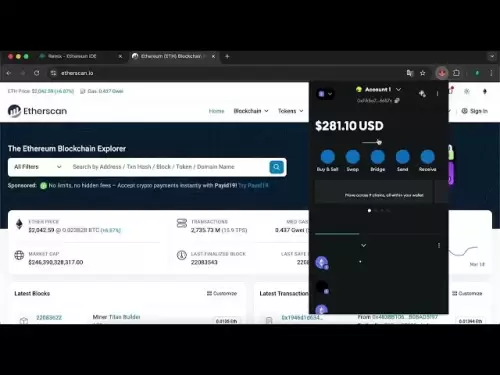Image resolution: width=500 pixels, height=375 pixels.
Task: Close the Remix - Ethereum IDE tab
Action: (120, 56)
